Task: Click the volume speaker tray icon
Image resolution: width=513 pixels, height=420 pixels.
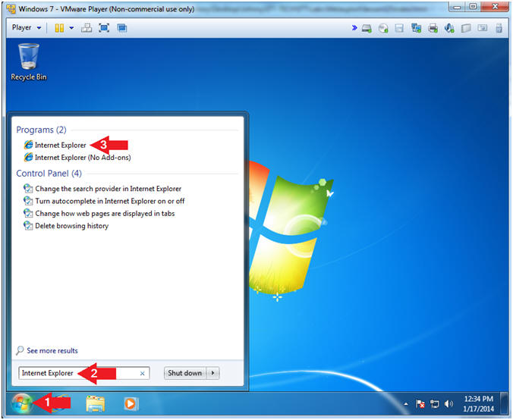Action: pos(449,404)
